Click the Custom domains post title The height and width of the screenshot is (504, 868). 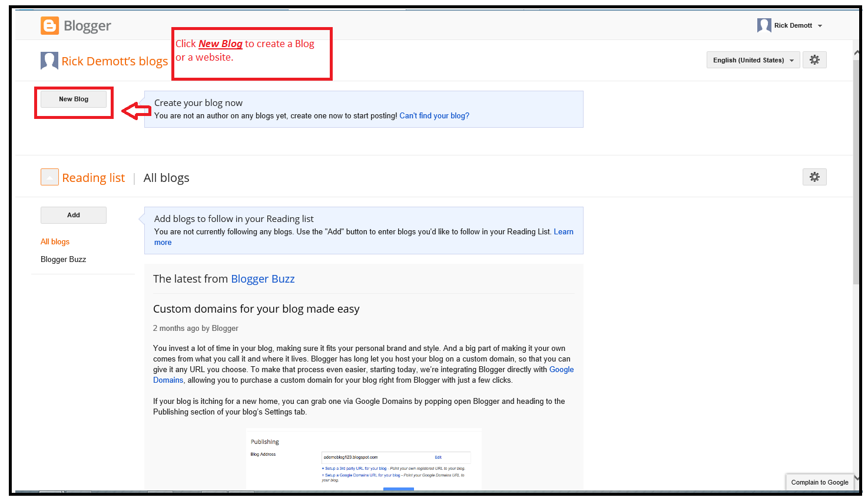click(256, 309)
